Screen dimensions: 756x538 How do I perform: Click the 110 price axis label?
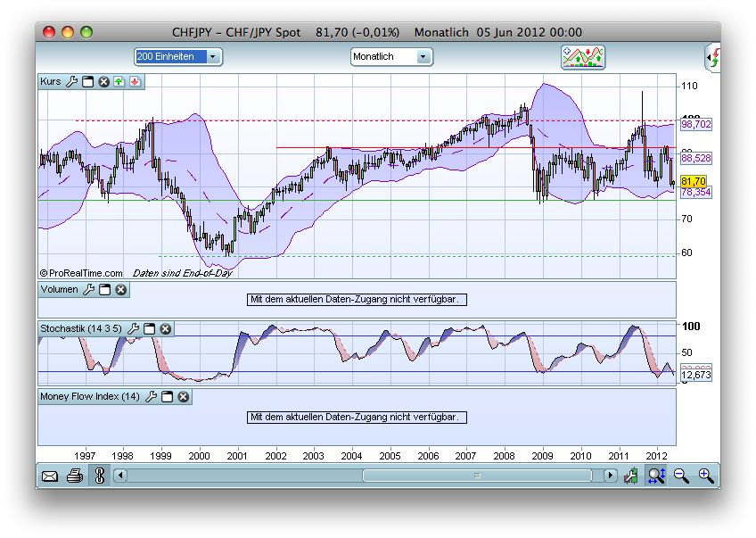pos(689,86)
